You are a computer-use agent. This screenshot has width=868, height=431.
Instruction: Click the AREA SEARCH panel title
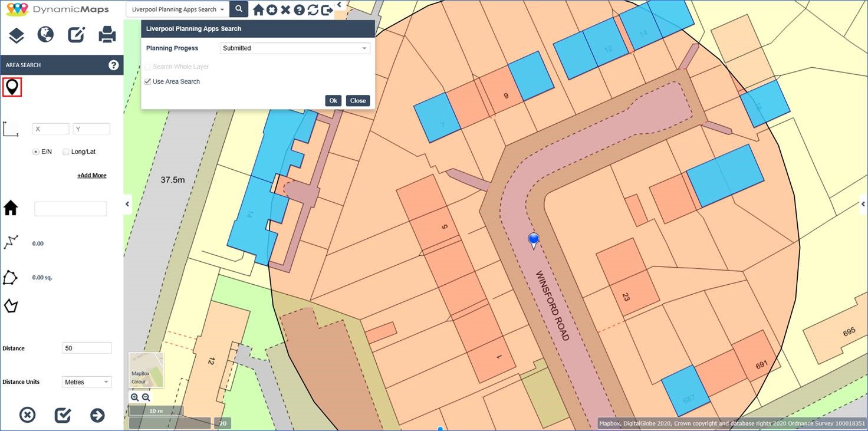click(x=23, y=65)
